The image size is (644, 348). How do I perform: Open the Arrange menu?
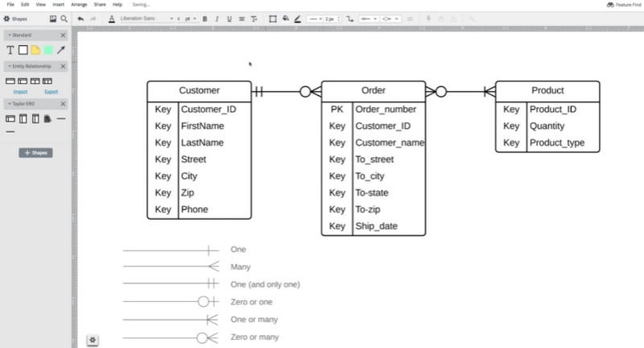pyautogui.click(x=79, y=5)
